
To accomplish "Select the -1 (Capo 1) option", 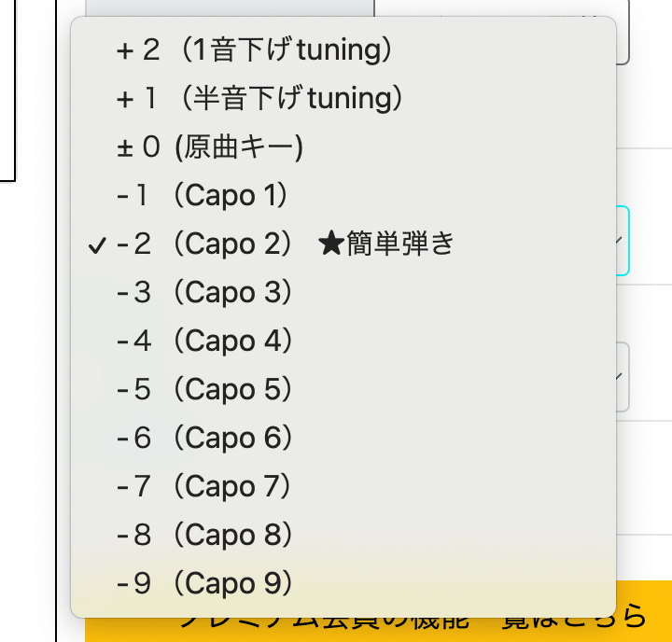I will (x=207, y=196).
